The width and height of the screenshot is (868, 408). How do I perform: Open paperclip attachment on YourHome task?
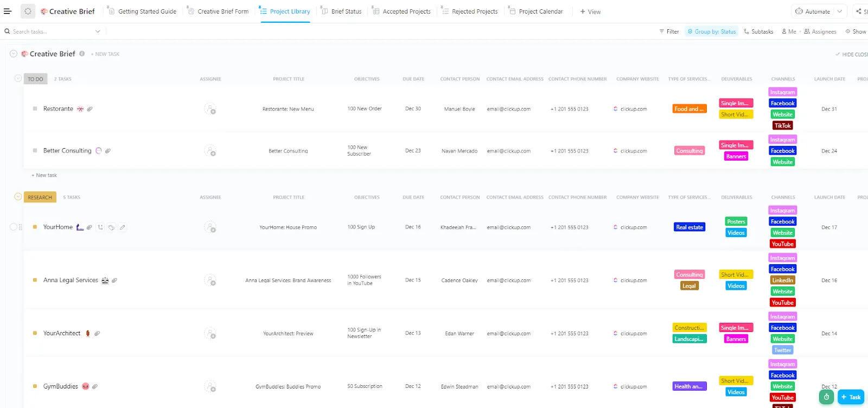point(90,227)
